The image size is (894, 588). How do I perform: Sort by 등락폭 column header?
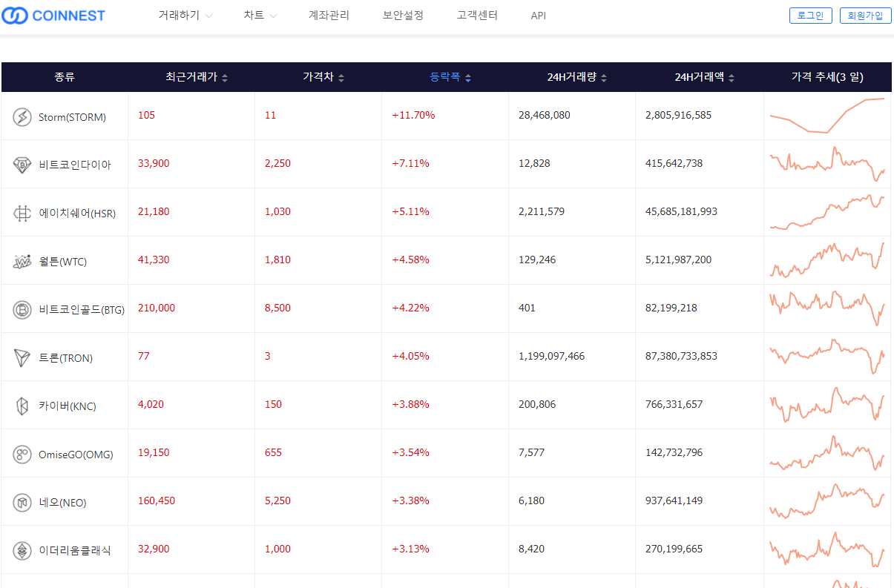(450, 77)
